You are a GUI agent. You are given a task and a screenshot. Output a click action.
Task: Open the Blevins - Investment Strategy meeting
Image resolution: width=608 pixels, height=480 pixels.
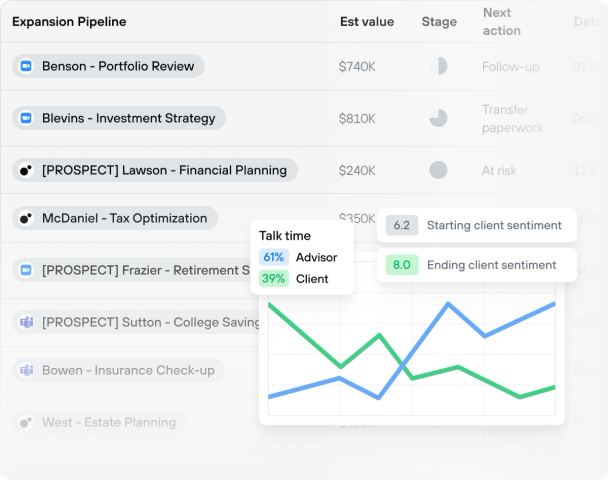128,118
